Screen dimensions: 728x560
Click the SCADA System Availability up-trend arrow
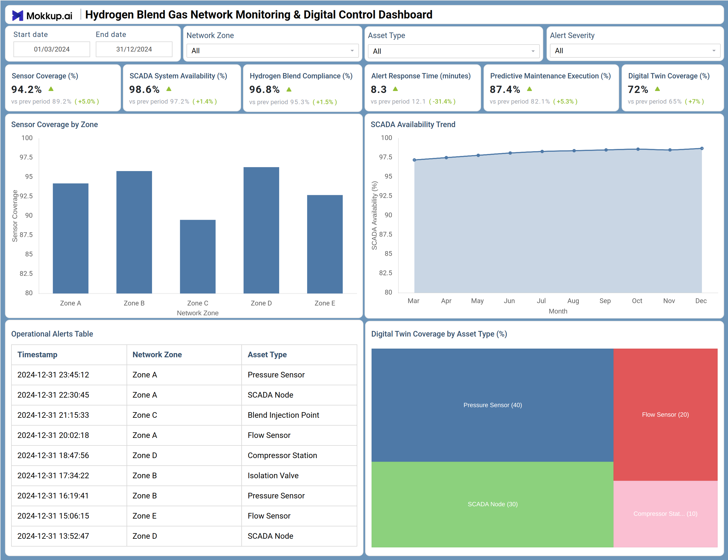(169, 89)
